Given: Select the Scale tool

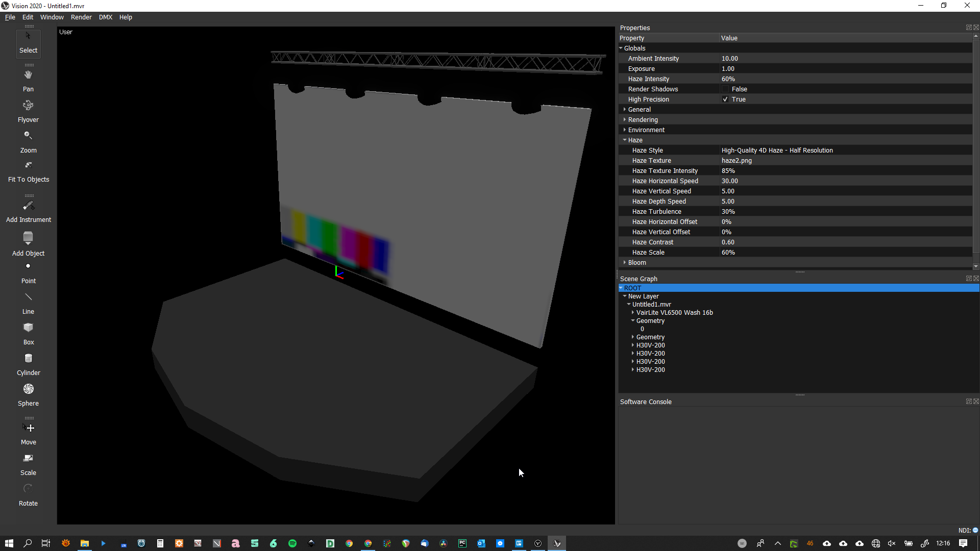Looking at the screenshot, I should (28, 463).
